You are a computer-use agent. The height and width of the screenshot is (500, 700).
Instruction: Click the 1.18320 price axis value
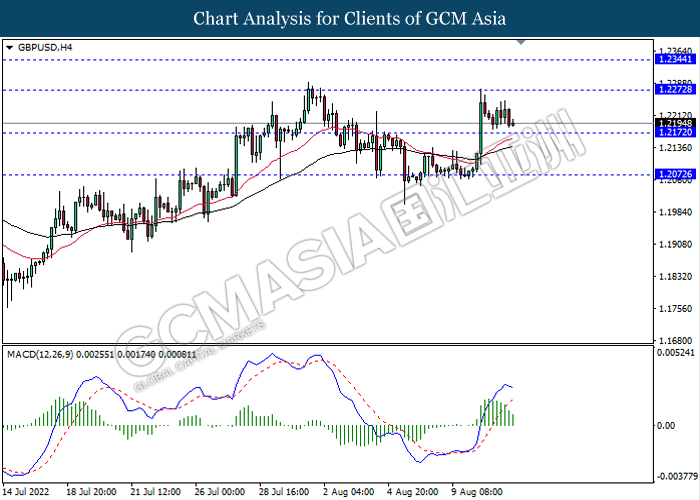click(x=675, y=277)
